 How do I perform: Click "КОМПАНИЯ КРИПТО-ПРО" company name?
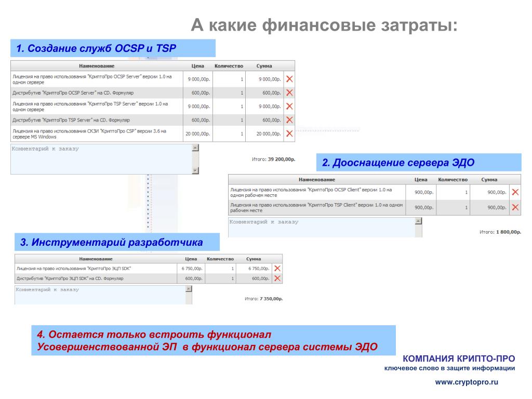tap(459, 358)
